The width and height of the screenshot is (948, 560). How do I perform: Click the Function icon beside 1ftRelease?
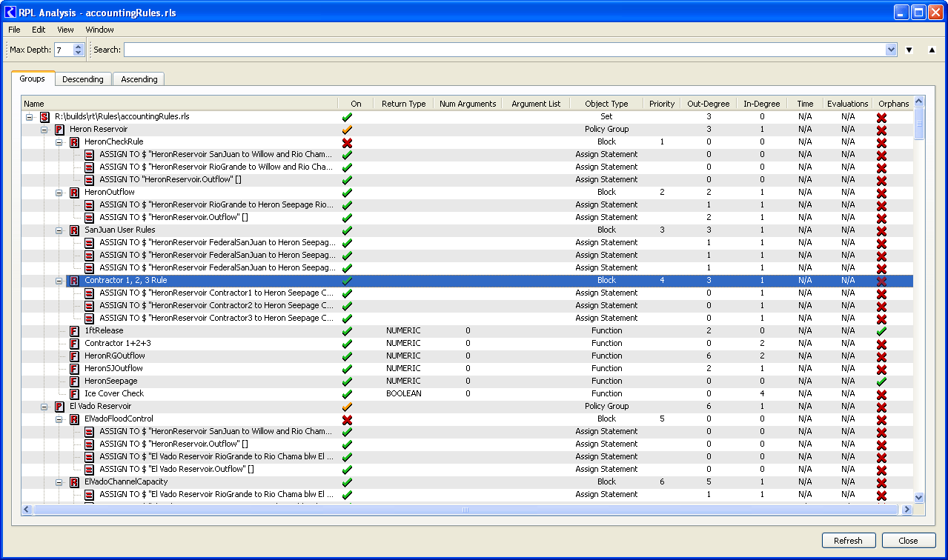[74, 331]
